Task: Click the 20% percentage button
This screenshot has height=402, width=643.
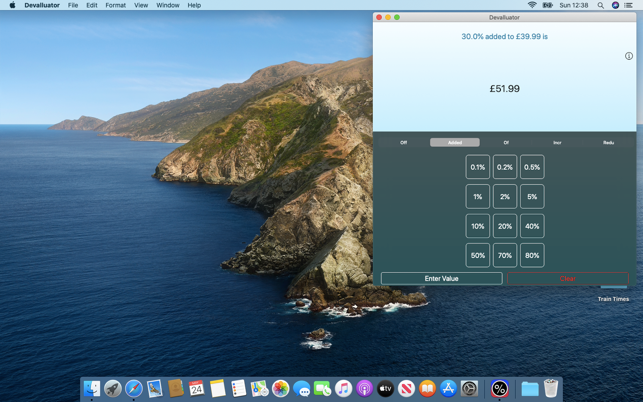Action: (505, 226)
